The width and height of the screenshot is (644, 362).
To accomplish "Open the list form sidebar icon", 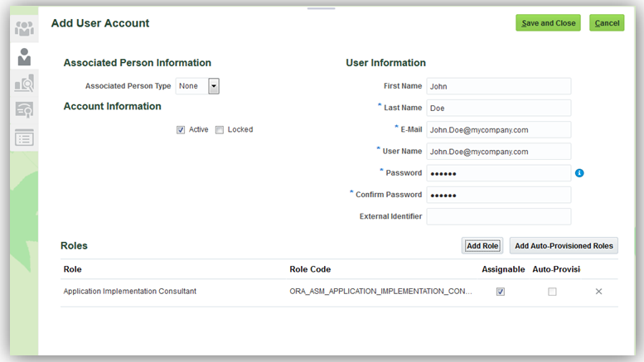I will point(24,138).
